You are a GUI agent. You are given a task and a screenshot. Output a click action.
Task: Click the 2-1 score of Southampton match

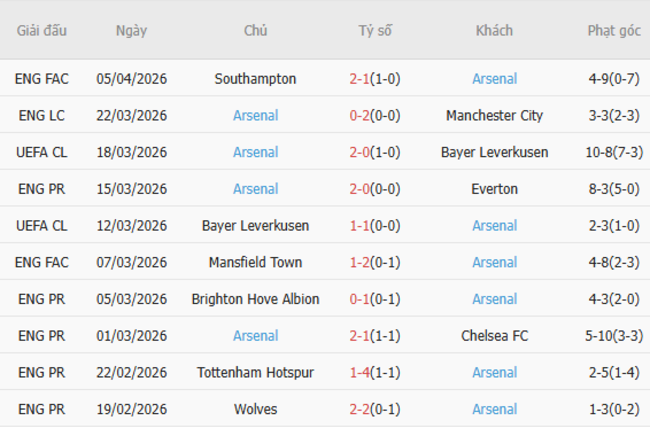[360, 79]
